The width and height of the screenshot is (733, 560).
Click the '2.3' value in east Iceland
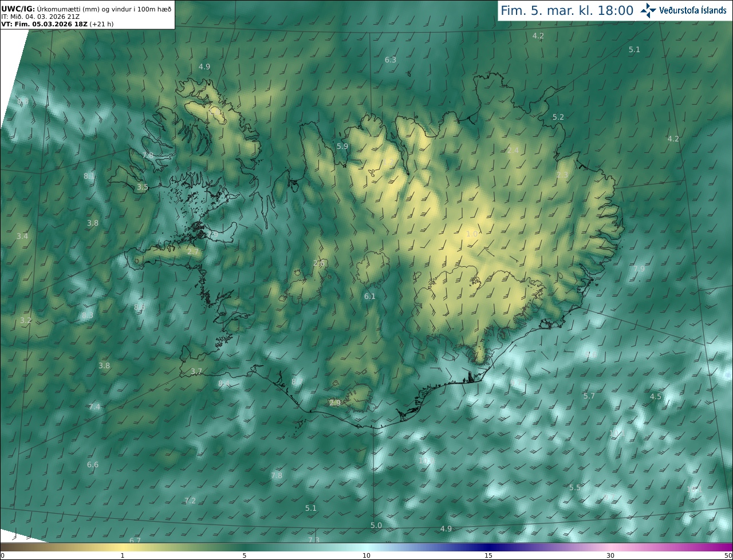pyautogui.click(x=562, y=175)
